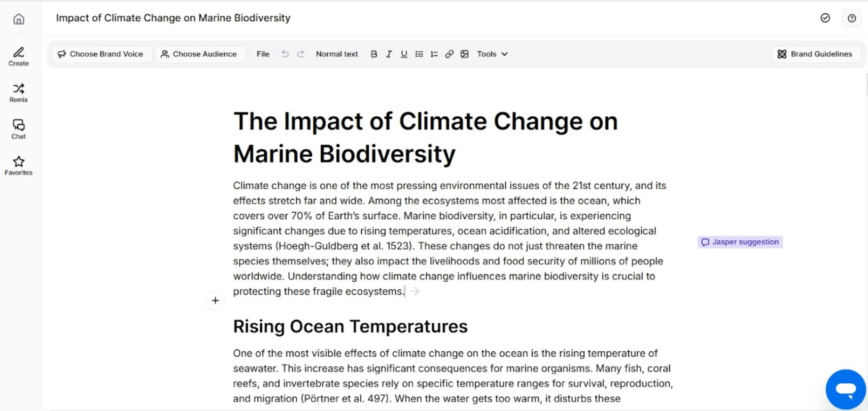Open the Chat panel from sidebar
The image size is (868, 411).
[x=19, y=129]
